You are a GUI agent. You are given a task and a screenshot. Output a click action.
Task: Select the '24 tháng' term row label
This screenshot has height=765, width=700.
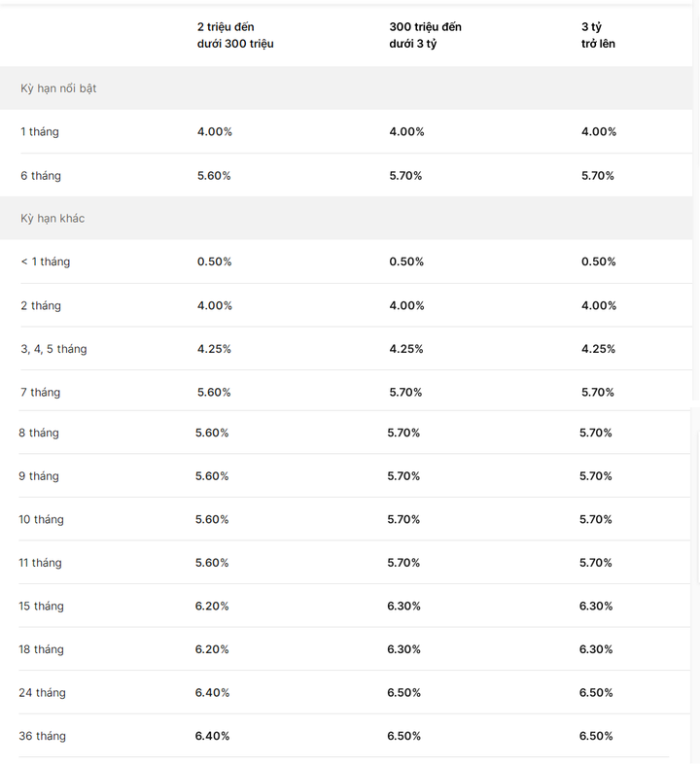(x=42, y=693)
